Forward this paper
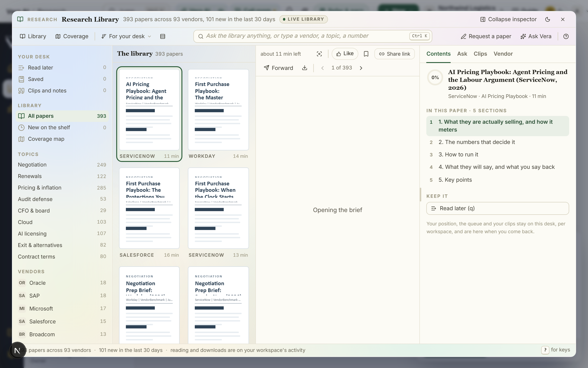The height and width of the screenshot is (368, 588). pyautogui.click(x=278, y=68)
